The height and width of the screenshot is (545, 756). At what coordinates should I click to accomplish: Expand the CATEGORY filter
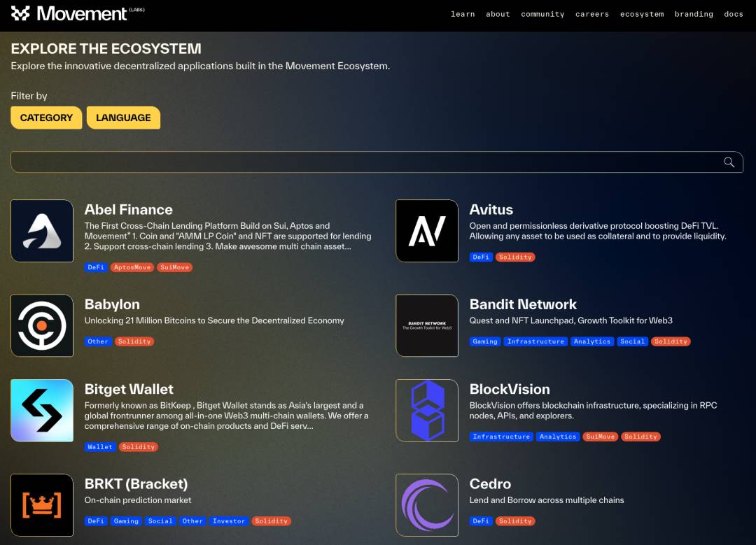[46, 118]
